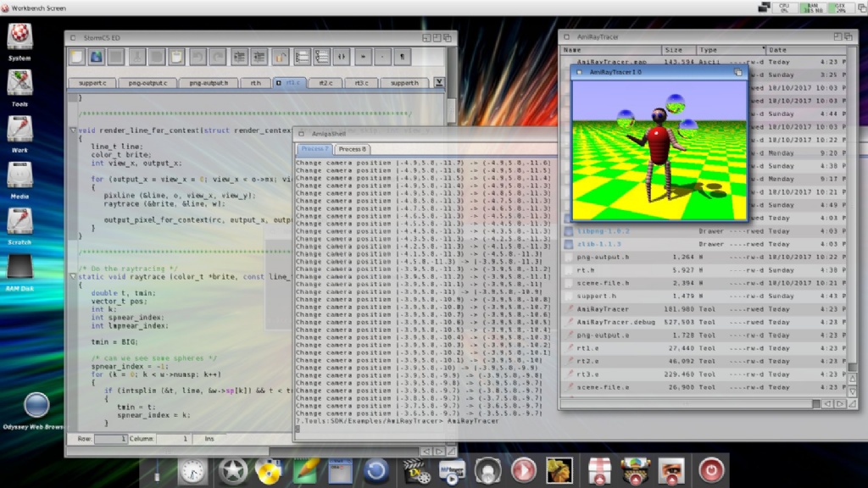The image size is (868, 488).
Task: Toggle the dot space markers button
Action: [x=382, y=57]
